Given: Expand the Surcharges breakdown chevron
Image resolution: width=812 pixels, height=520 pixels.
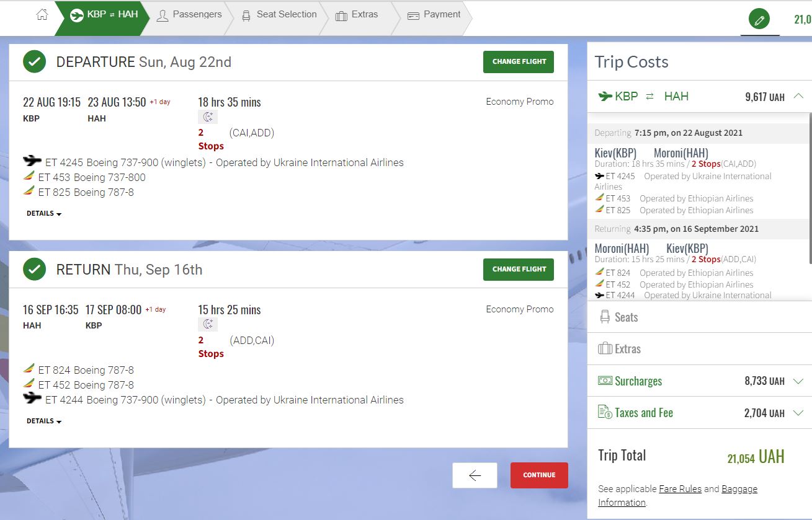Looking at the screenshot, I should (798, 381).
